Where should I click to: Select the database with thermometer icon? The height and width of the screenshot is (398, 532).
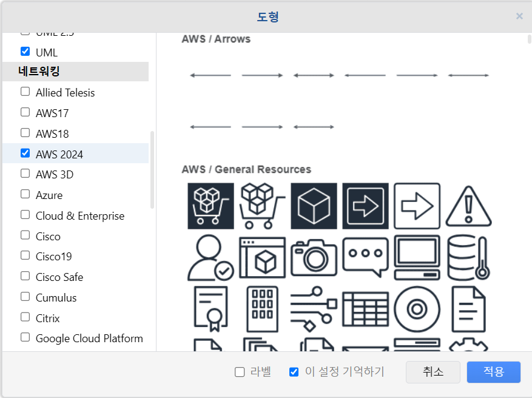point(468,257)
